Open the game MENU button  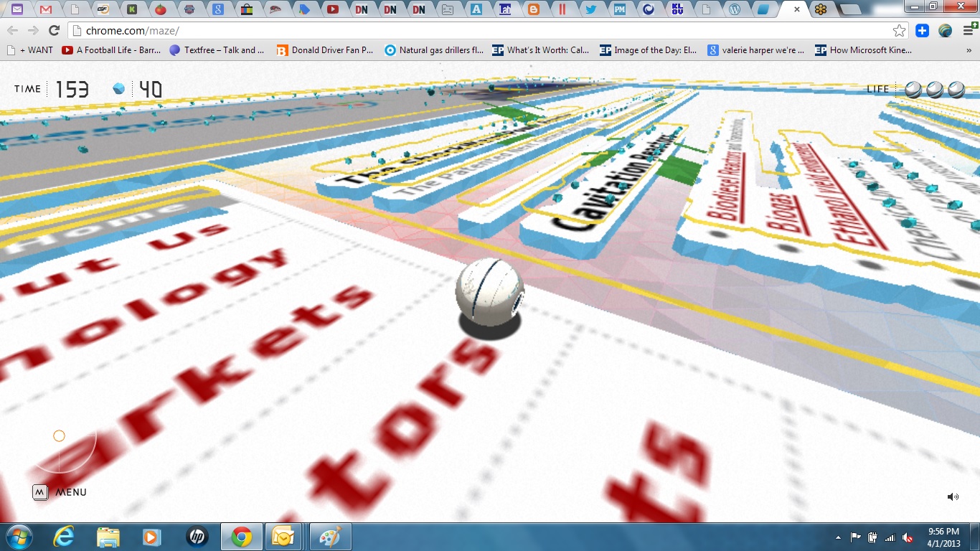[60, 492]
